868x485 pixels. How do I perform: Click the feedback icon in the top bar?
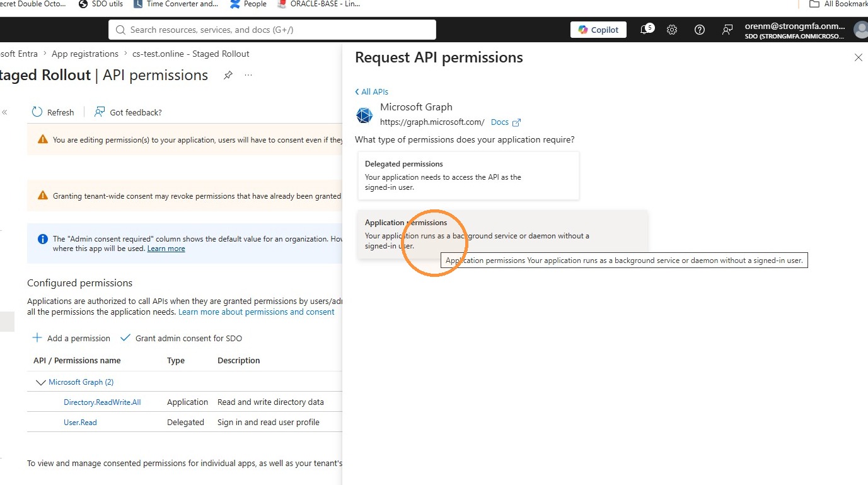tap(727, 30)
